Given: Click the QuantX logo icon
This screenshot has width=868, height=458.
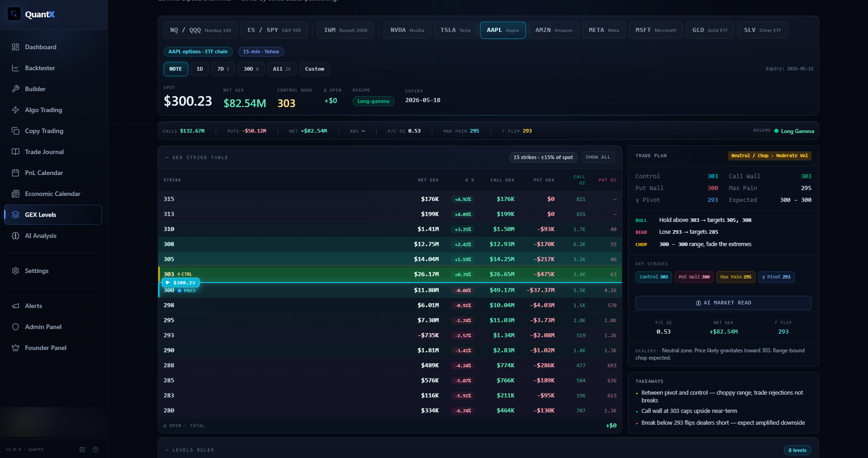Looking at the screenshot, I should [x=14, y=14].
